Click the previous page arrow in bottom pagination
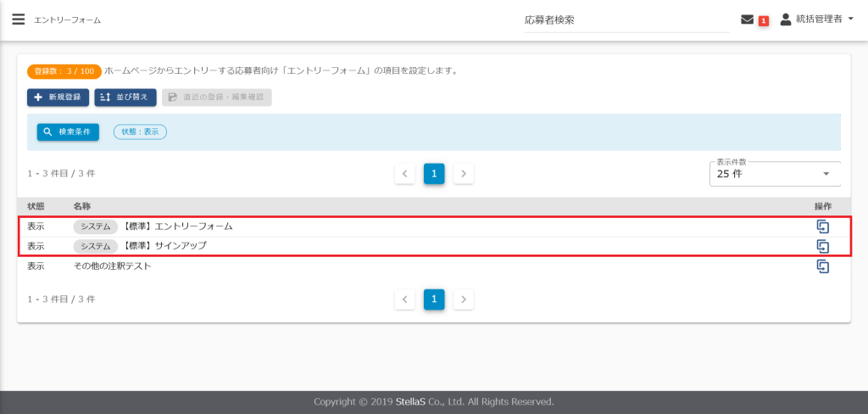 (x=405, y=299)
